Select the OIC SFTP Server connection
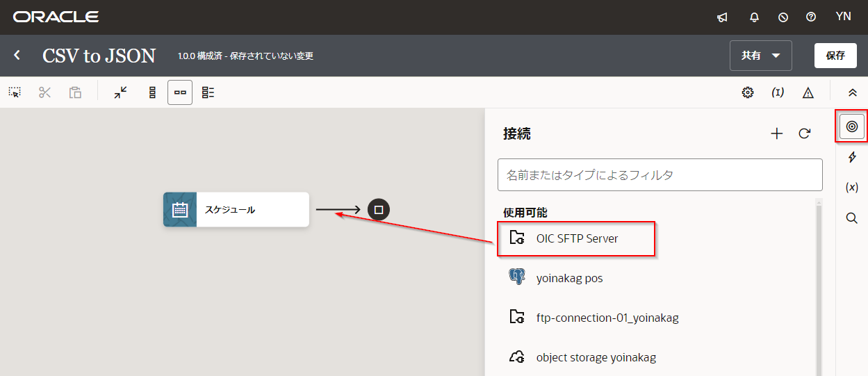Image resolution: width=868 pixels, height=376 pixels. (x=576, y=238)
